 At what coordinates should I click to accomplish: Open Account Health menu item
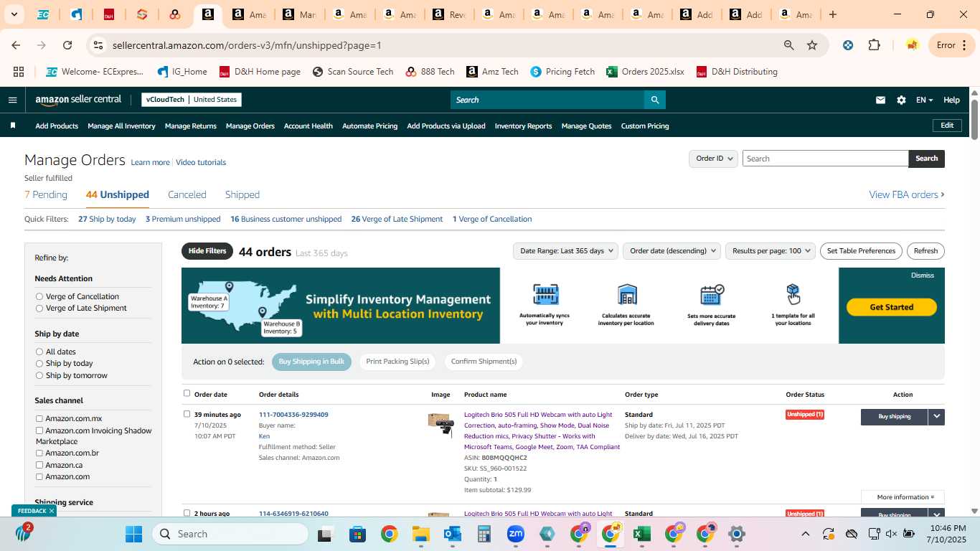(x=308, y=126)
